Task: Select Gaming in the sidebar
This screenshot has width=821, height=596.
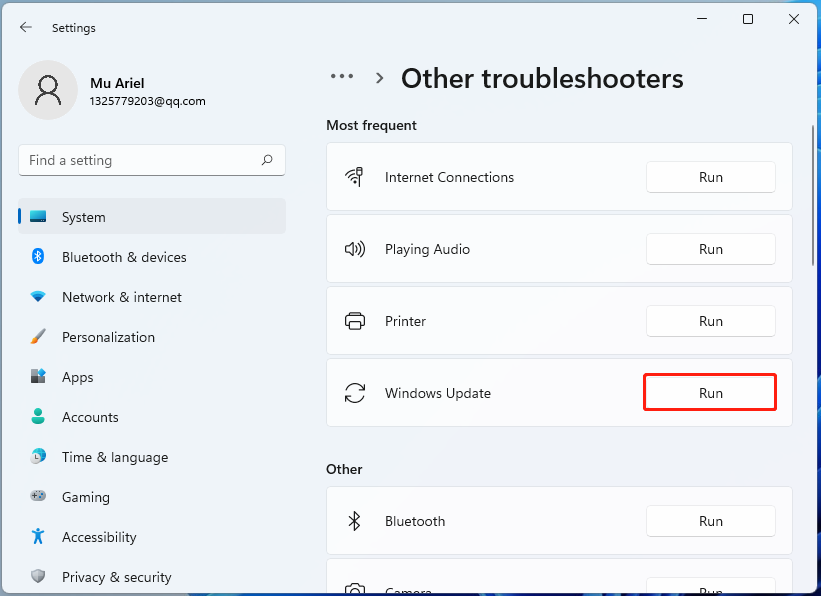Action: point(152,496)
